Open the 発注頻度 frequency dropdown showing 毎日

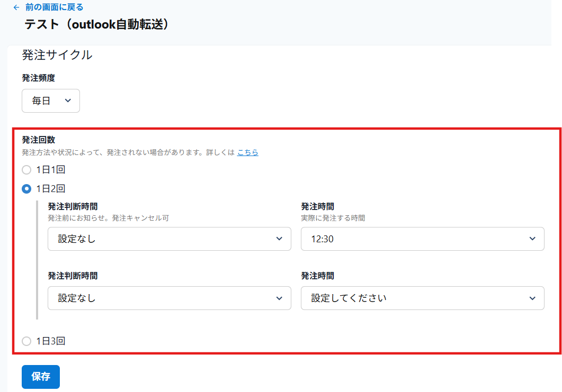50,101
